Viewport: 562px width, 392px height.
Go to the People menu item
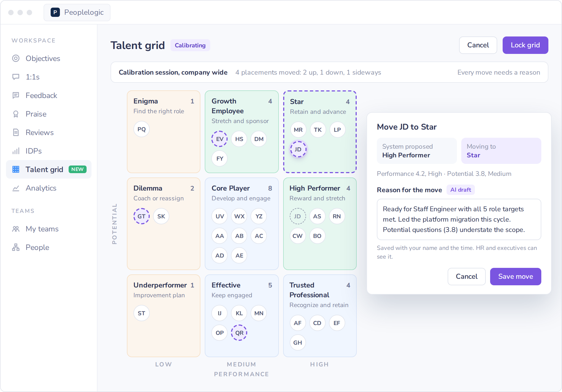click(x=49, y=247)
